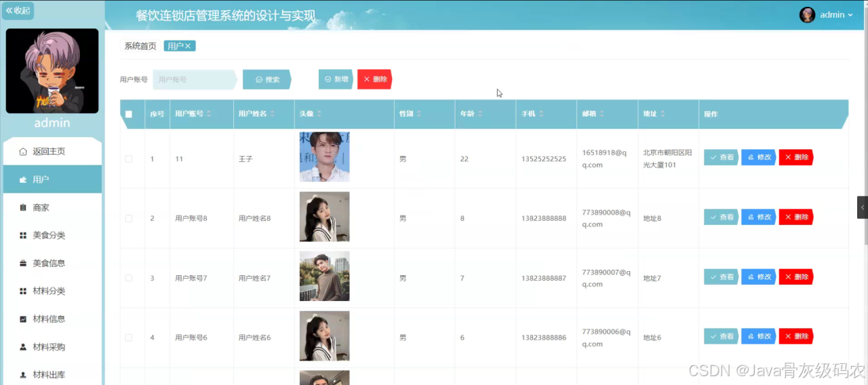Viewport: 868px width, 385px height.
Task: Click 查看 for user 王子
Action: pos(722,157)
